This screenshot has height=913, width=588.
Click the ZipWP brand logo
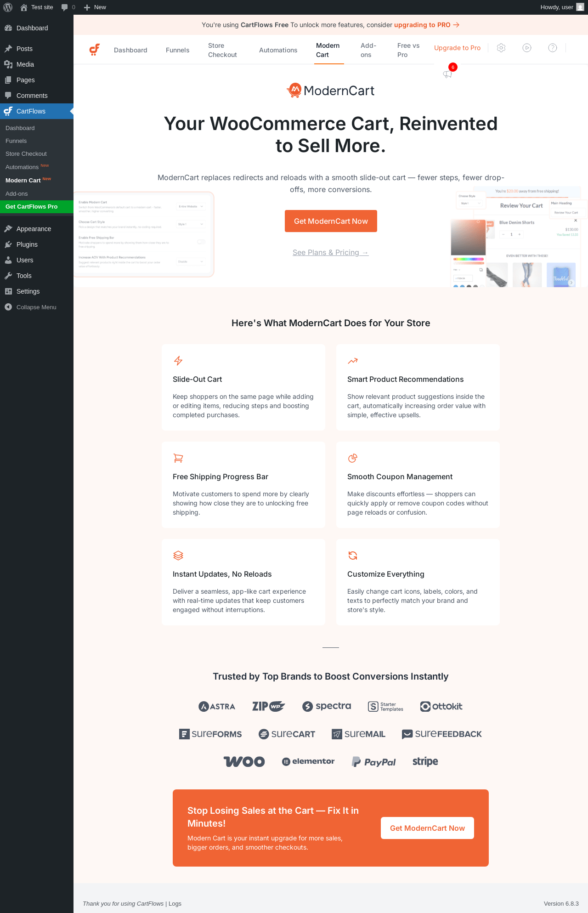click(269, 706)
